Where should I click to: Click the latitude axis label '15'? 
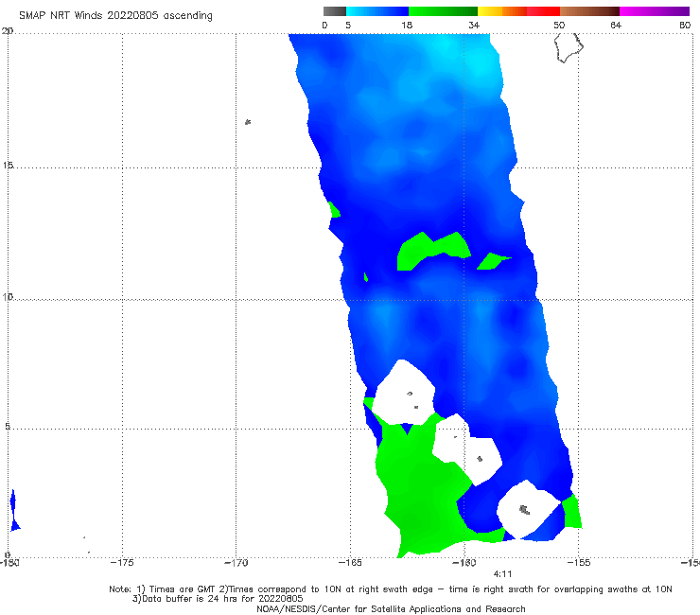click(x=8, y=166)
